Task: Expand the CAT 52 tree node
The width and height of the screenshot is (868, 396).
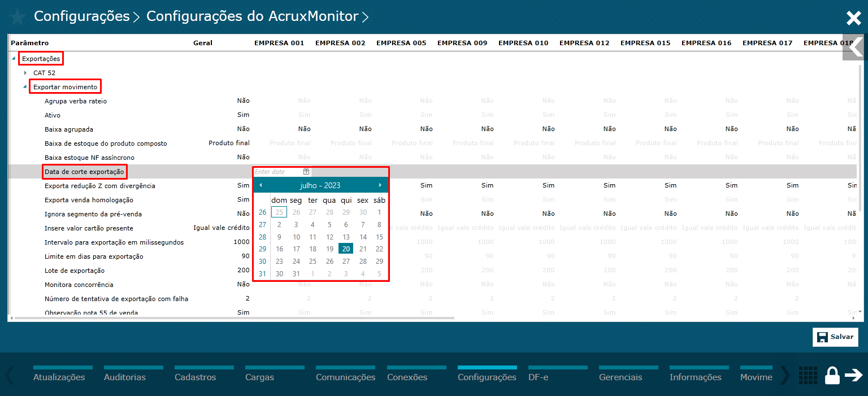Action: (25, 72)
